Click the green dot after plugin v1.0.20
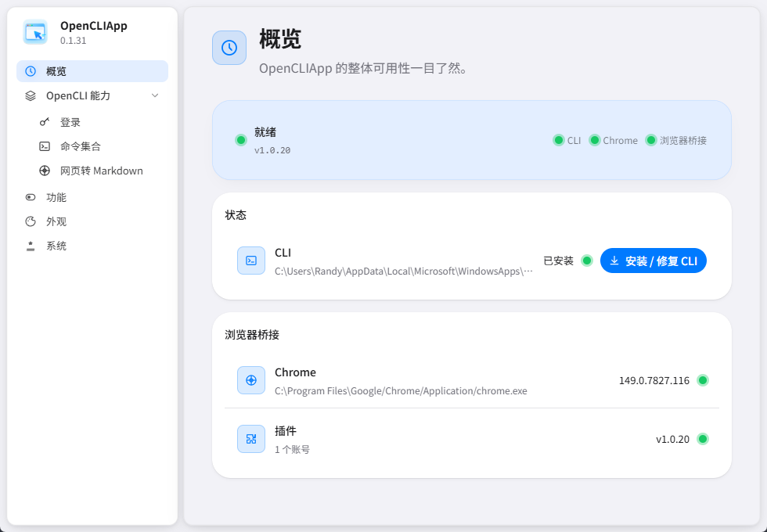Screen dimensions: 767x532 point(703,439)
